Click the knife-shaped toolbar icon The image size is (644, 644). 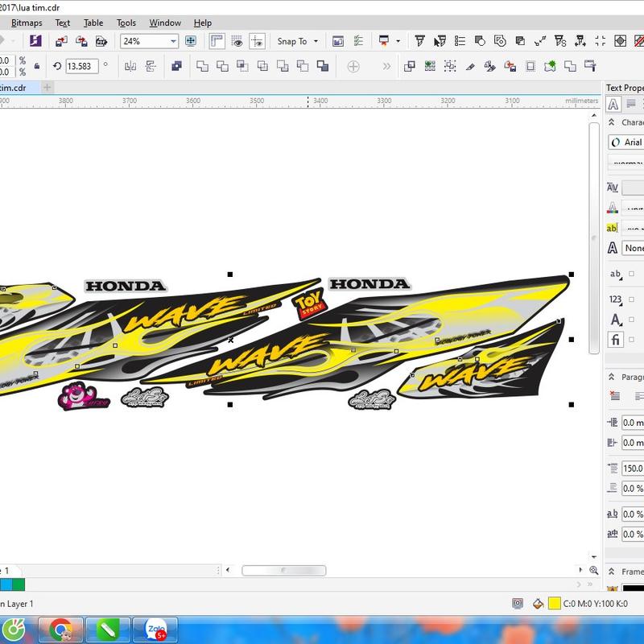point(470,66)
